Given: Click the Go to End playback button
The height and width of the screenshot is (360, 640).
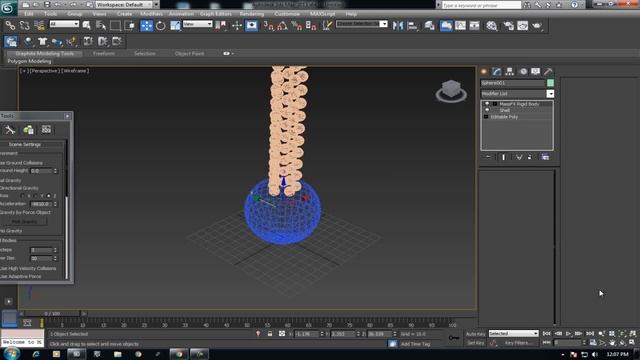Looking at the screenshot, I should pyautogui.click(x=590, y=334).
